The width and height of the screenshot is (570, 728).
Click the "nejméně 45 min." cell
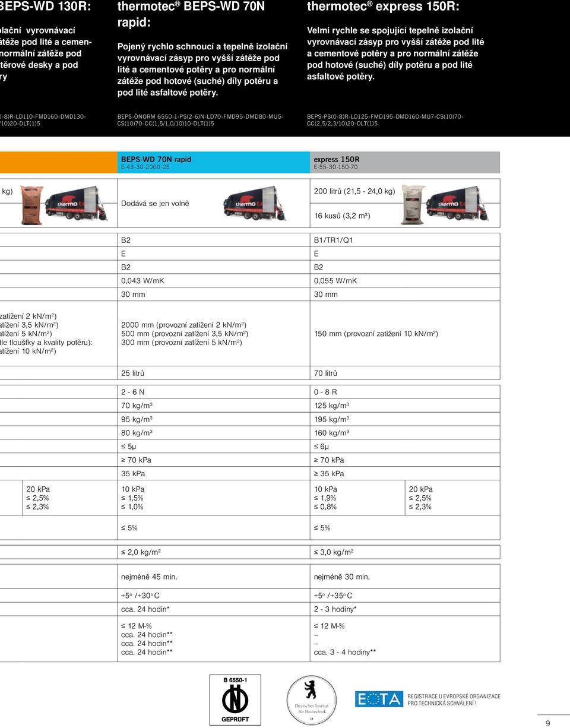point(149,577)
